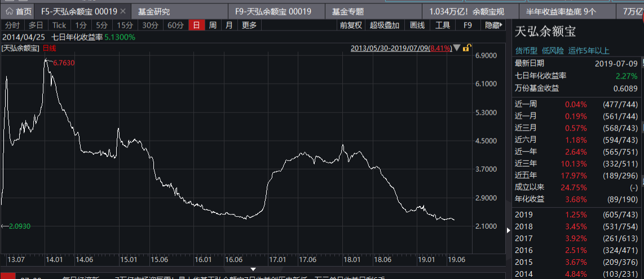Image resolution: width=644 pixels, height=279 pixels.
Task: Click the 天弘余额宝 fund title
Action: (x=545, y=31)
